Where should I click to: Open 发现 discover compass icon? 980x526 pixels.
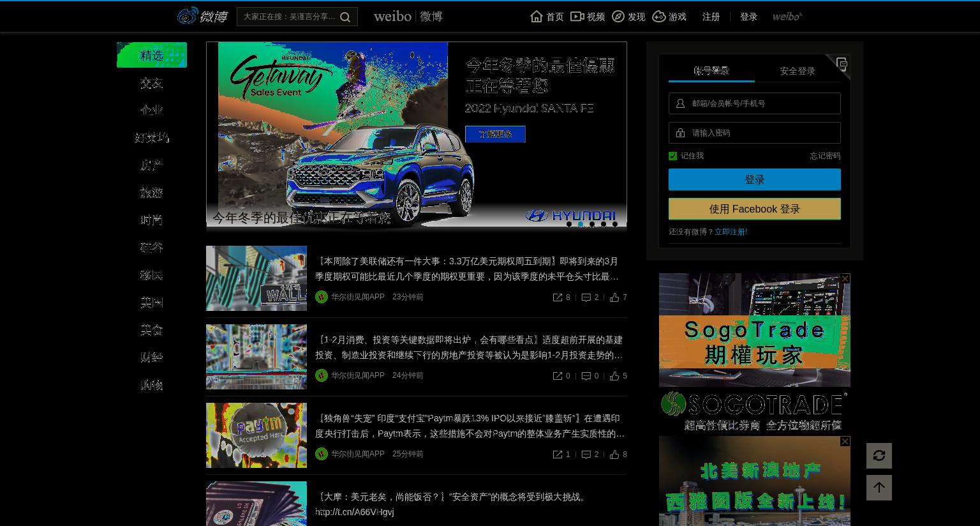coord(618,17)
